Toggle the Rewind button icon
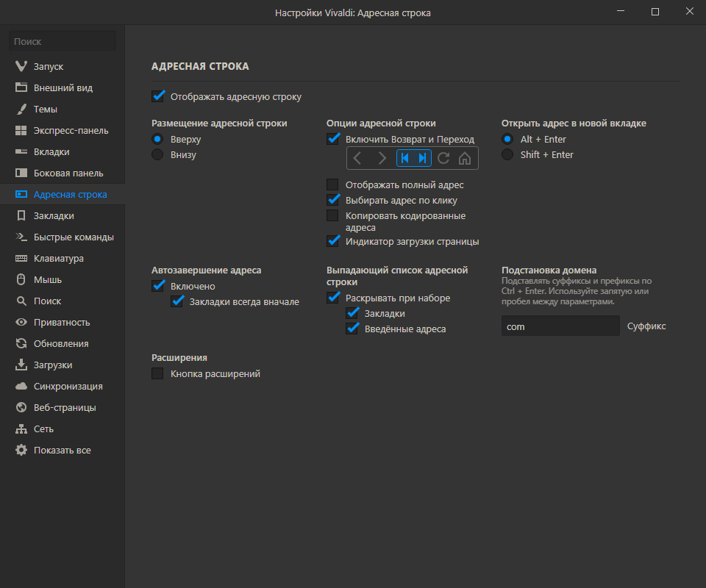The width and height of the screenshot is (706, 588). tap(404, 158)
